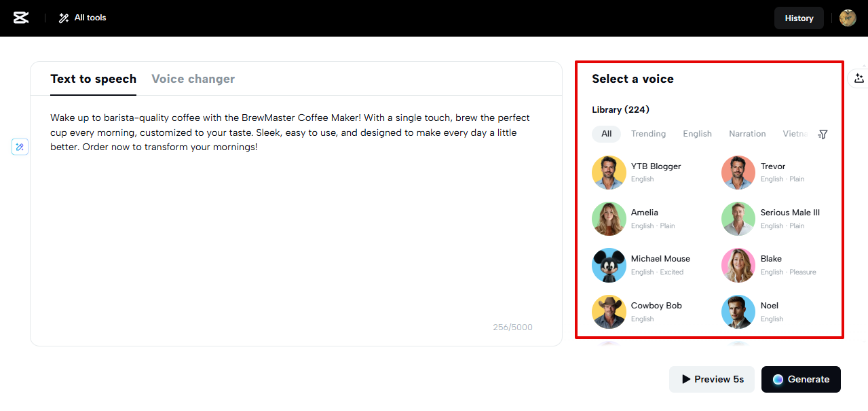Select the Narration filter chip
This screenshot has width=868, height=411.
pos(747,134)
